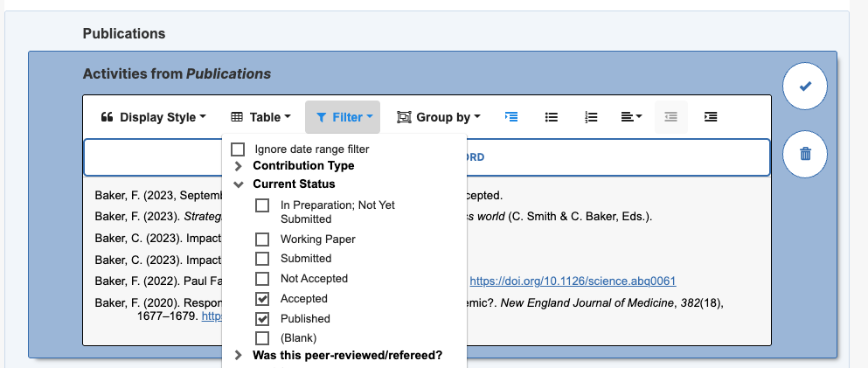Open the Group by dropdown

point(438,117)
